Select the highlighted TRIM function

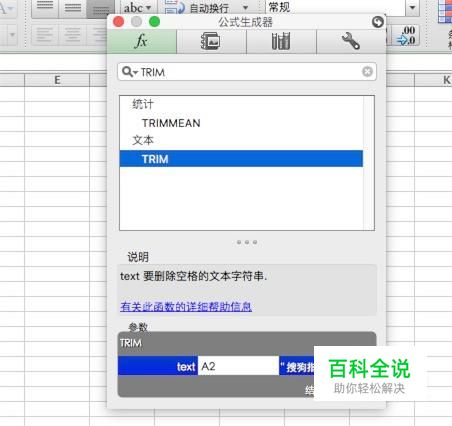241,159
